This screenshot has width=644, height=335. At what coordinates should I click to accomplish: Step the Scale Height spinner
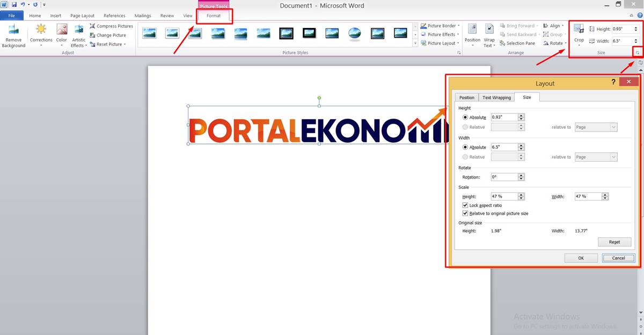(x=521, y=196)
